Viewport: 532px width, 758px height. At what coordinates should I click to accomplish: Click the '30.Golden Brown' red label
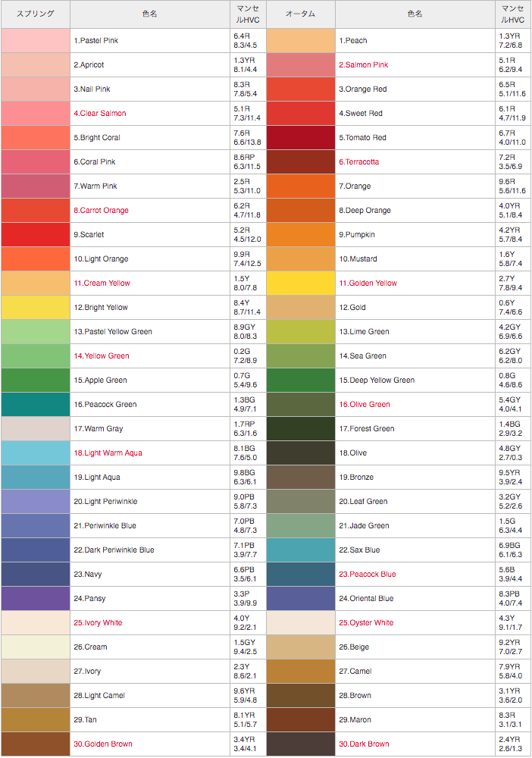tap(103, 744)
